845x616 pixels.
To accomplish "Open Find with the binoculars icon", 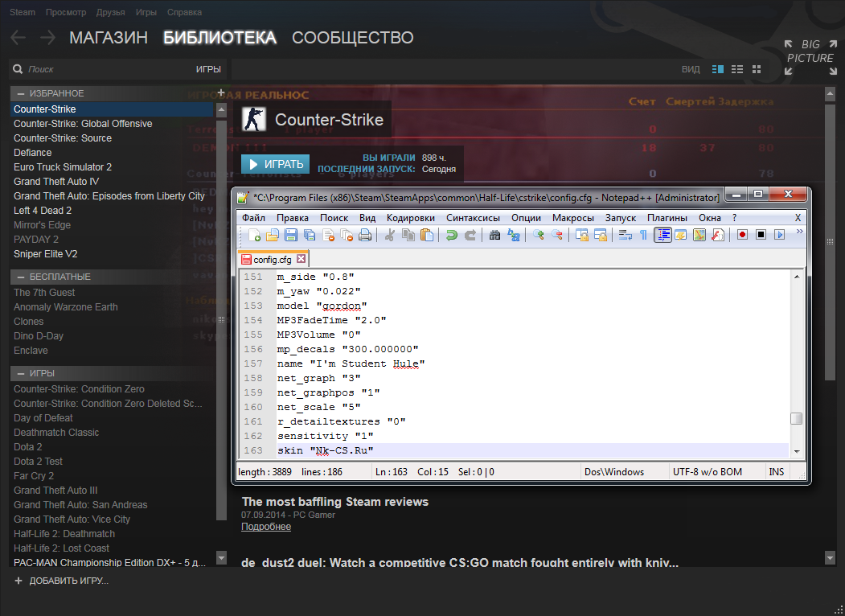I will click(x=494, y=235).
